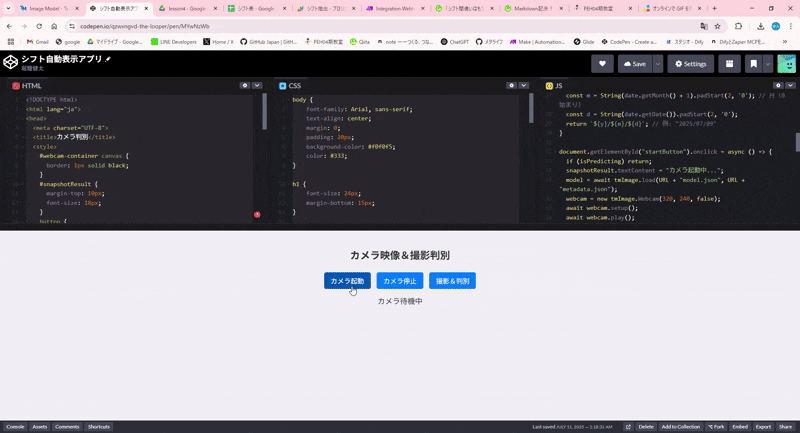Screen dimensions: 800x433
Task: Click the translate page icon
Action: (704, 26)
